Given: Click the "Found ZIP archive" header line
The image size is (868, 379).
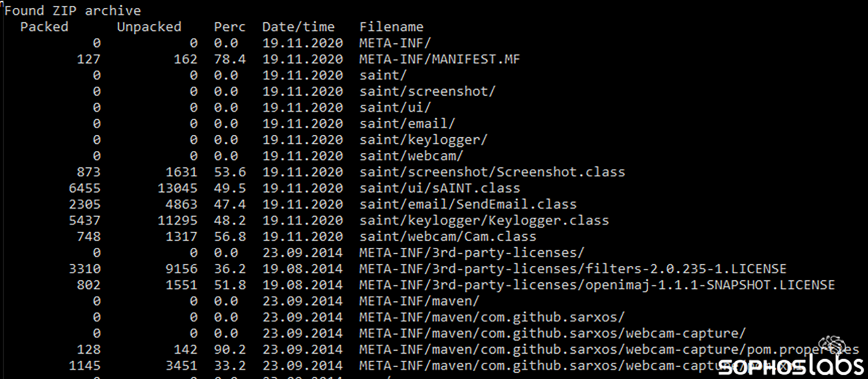Looking at the screenshot, I should click(73, 11).
